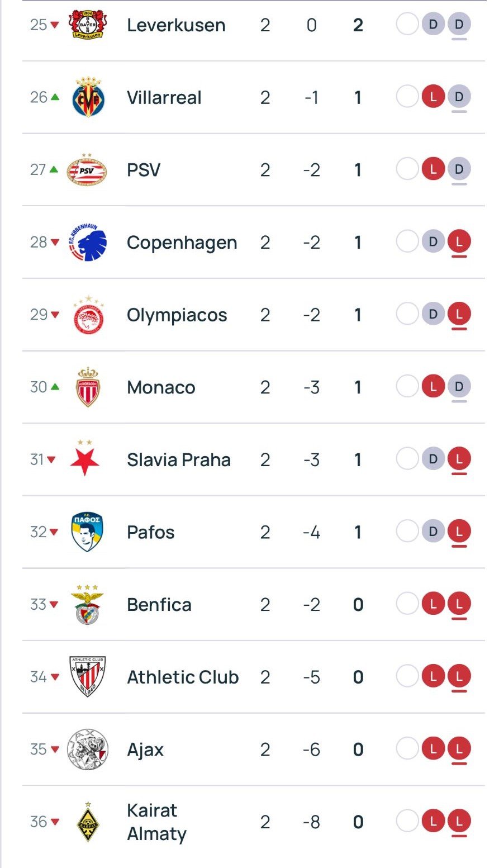Image resolution: width=499 pixels, height=868 pixels.
Task: Open the Athletic Club team page link
Action: tap(183, 677)
